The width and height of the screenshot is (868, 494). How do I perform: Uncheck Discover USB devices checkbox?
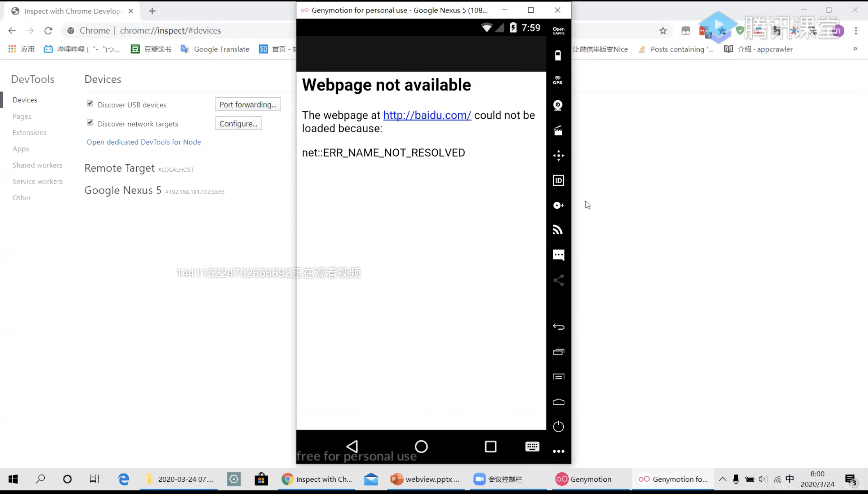tap(90, 104)
